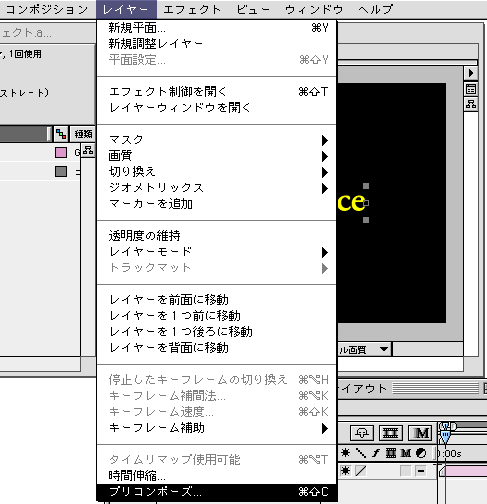Click the small flowchart icon in project panel
Image resolution: width=487 pixels, height=504 pixels.
[88, 150]
